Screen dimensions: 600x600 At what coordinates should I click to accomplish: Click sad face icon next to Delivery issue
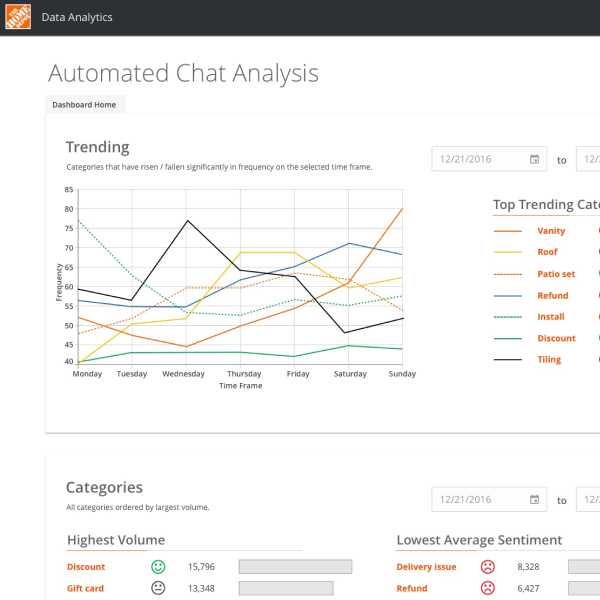(488, 566)
